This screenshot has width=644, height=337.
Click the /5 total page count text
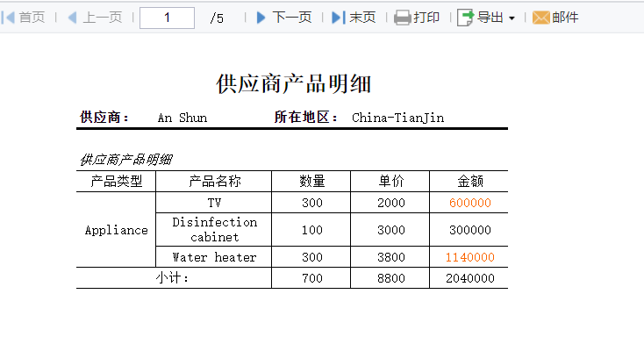click(x=217, y=18)
